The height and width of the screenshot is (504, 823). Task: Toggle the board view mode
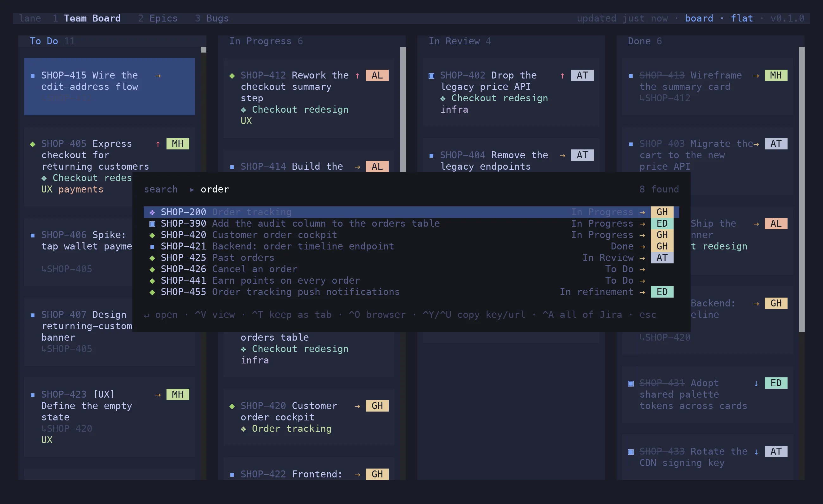pos(699,18)
